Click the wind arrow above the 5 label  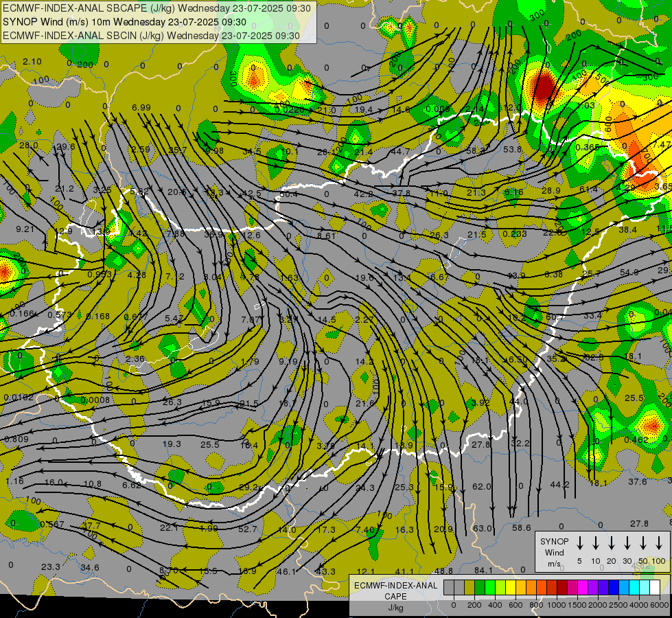pyautogui.click(x=579, y=543)
